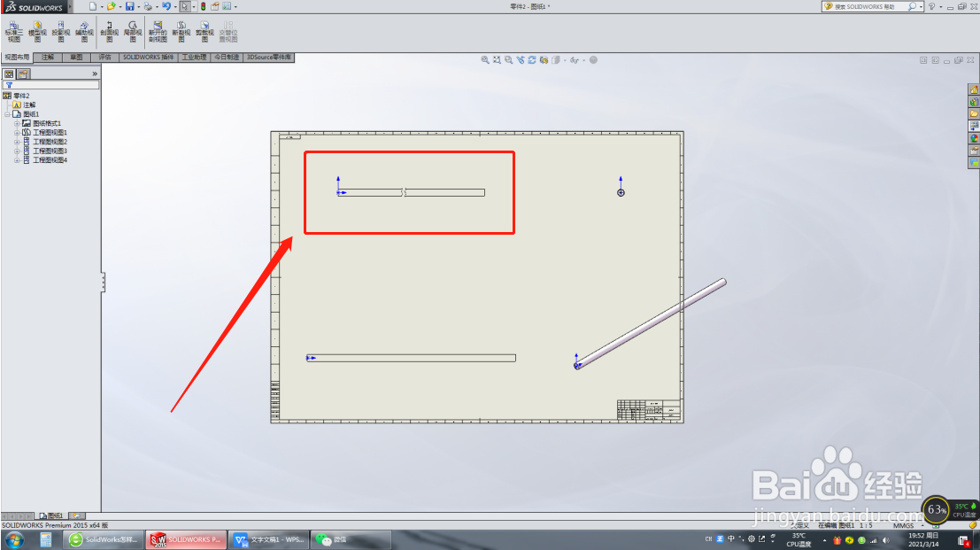Viewport: 980px width, 550px height.
Task: Switch to the 评估 tab
Action: coord(104,58)
